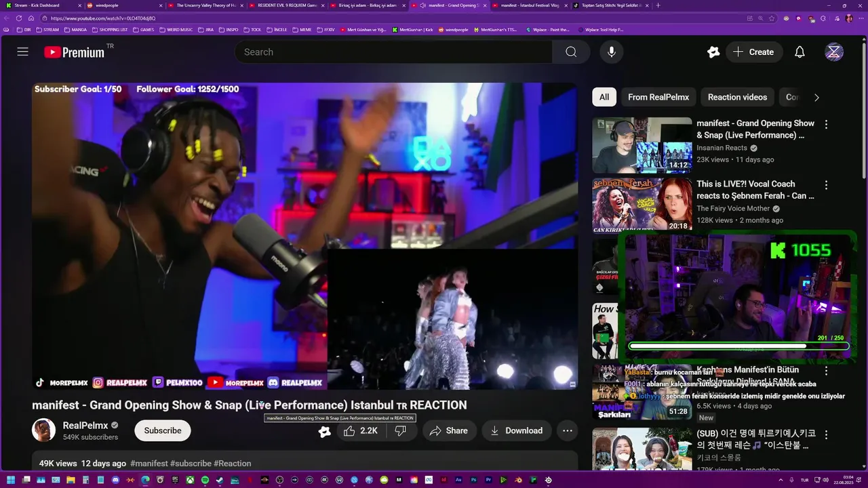The image size is (868, 488).
Task: Open the #manifest hashtag link
Action: pyautogui.click(x=149, y=464)
